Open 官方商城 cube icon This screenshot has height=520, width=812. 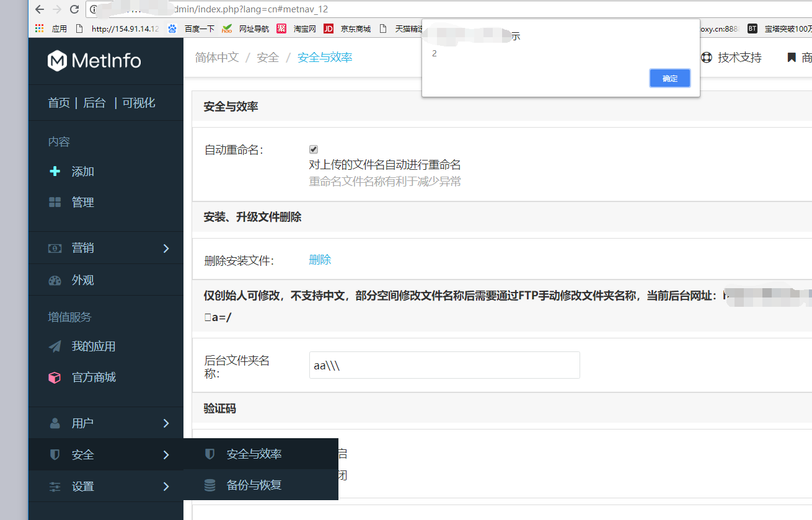click(x=55, y=377)
